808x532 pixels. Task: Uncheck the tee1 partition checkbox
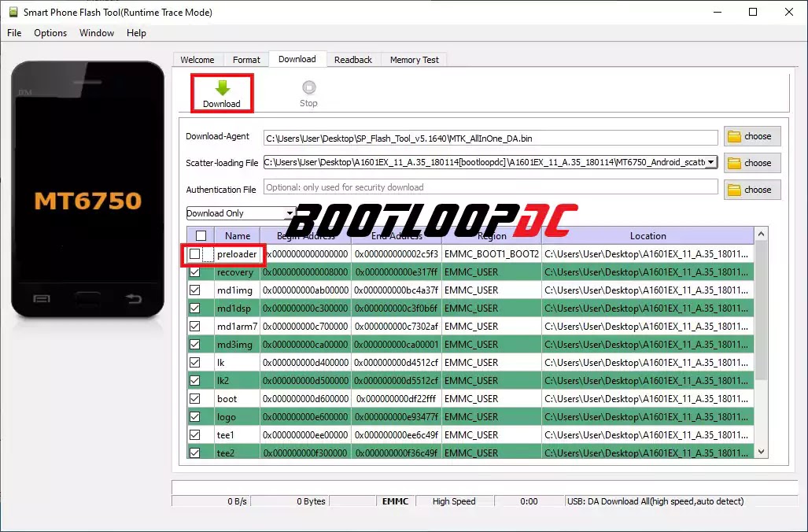click(x=195, y=434)
